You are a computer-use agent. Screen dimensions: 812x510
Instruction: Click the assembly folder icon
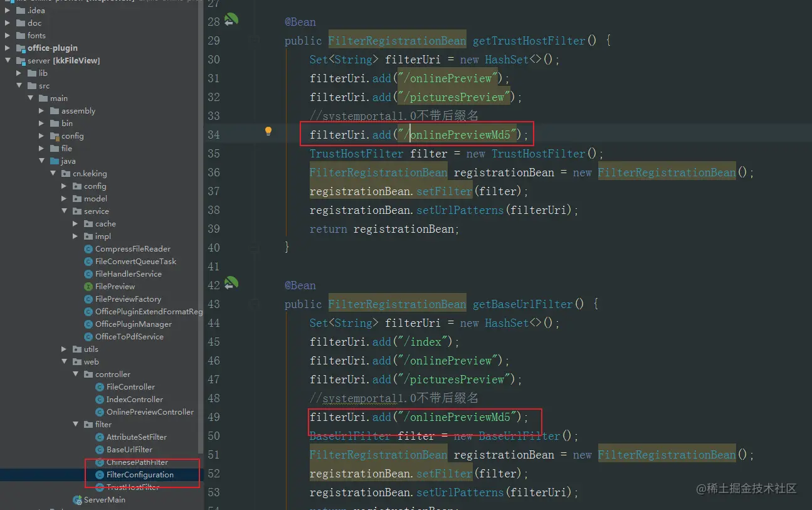click(x=55, y=111)
